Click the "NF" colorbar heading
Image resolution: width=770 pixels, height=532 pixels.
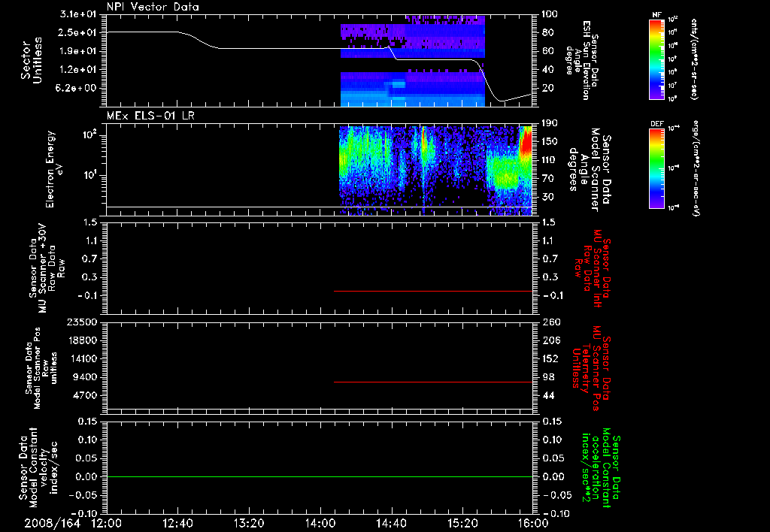(x=656, y=15)
